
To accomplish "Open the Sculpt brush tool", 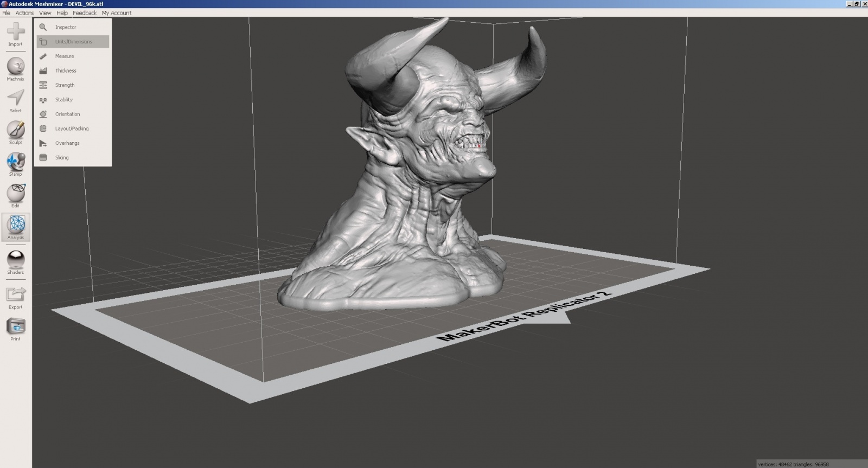I will click(16, 130).
